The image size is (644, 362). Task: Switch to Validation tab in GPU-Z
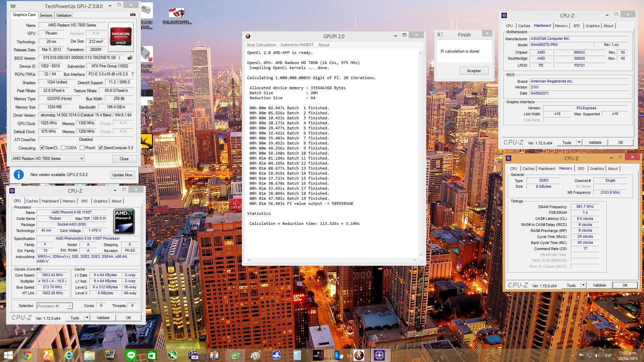point(64,15)
